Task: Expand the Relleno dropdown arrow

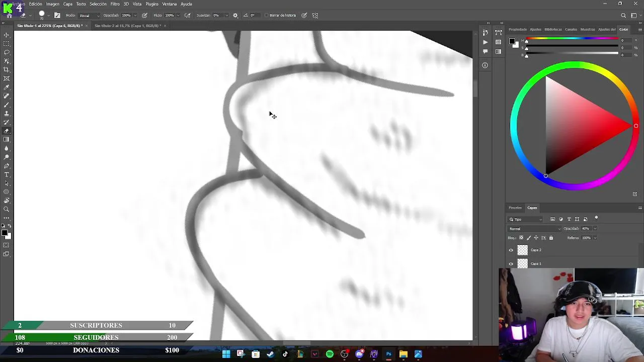Action: (x=595, y=238)
